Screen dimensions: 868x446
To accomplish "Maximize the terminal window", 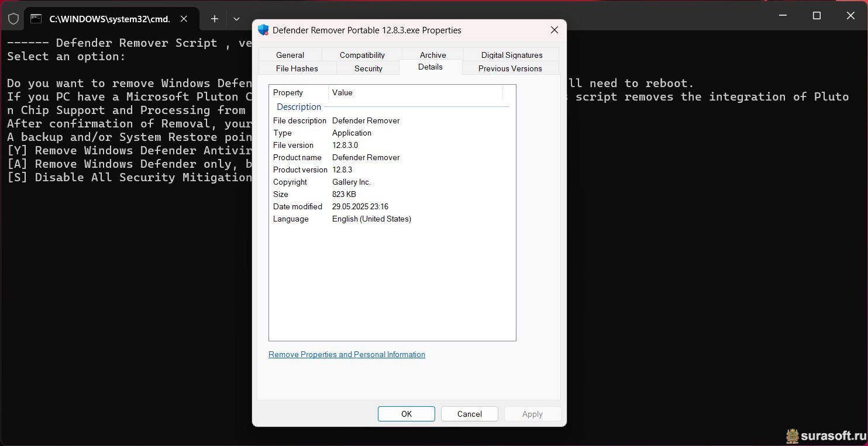I will (817, 16).
